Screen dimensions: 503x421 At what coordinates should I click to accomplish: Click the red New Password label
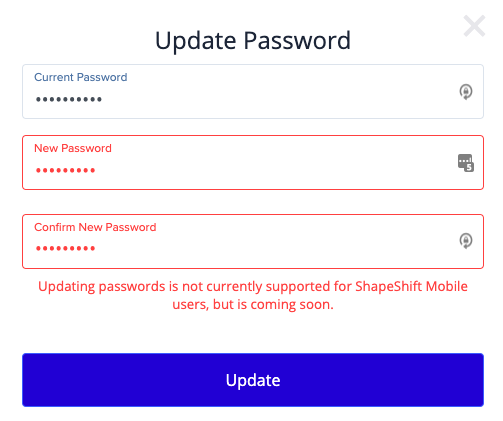pyautogui.click(x=73, y=148)
